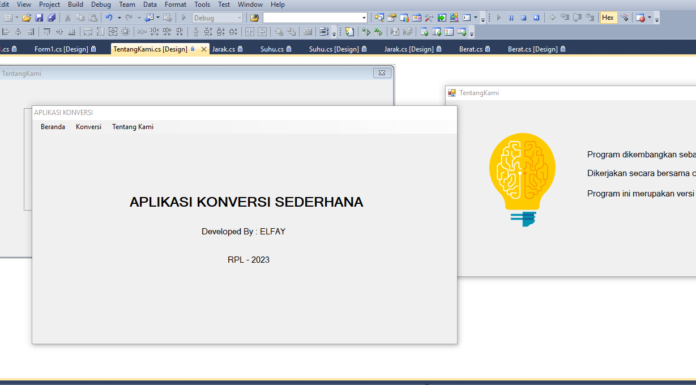Toggle Hex display mode
The width and height of the screenshot is (696, 385).
click(608, 18)
